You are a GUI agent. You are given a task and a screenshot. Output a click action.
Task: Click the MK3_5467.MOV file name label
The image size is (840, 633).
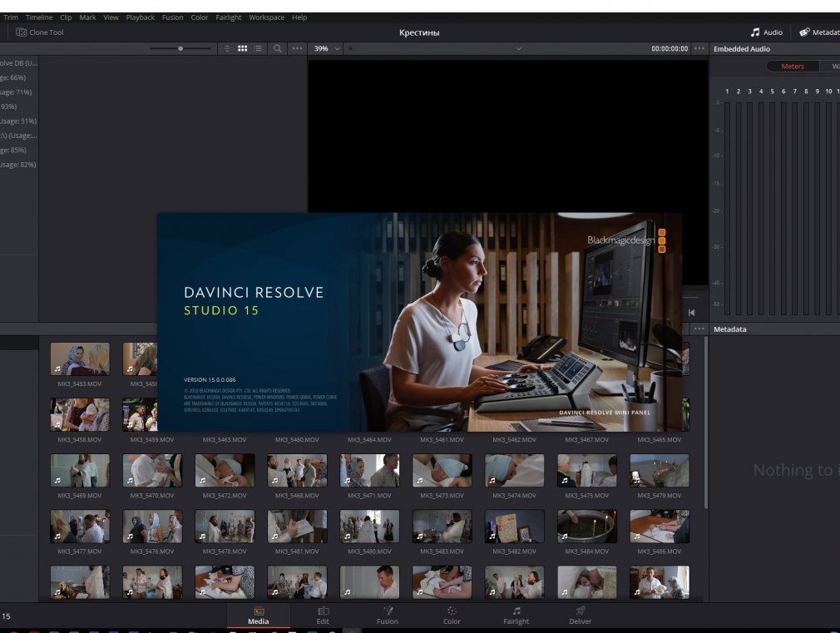586,439
